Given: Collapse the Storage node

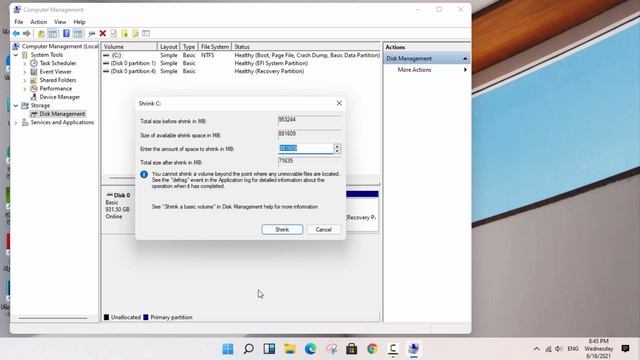Looking at the screenshot, I should pyautogui.click(x=16, y=106).
